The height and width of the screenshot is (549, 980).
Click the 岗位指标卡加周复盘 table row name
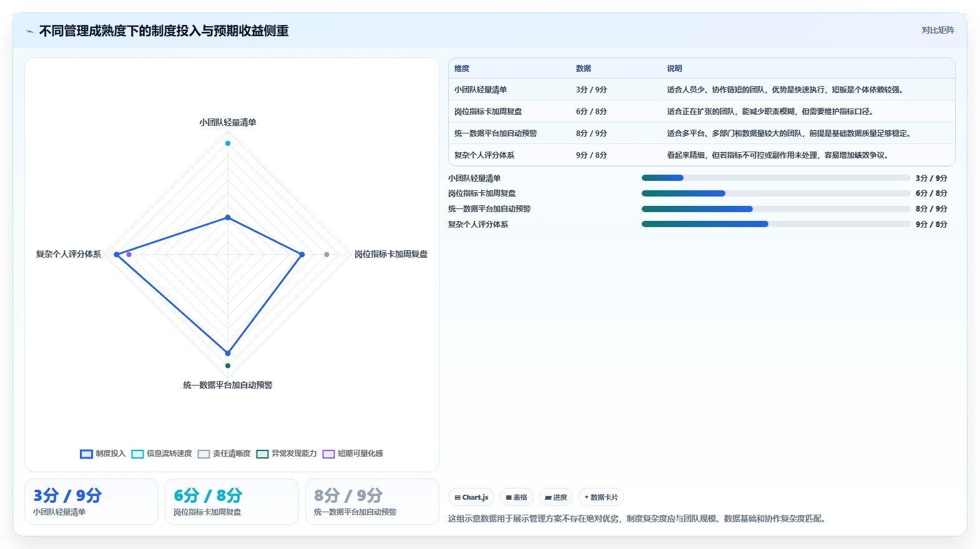coord(488,112)
